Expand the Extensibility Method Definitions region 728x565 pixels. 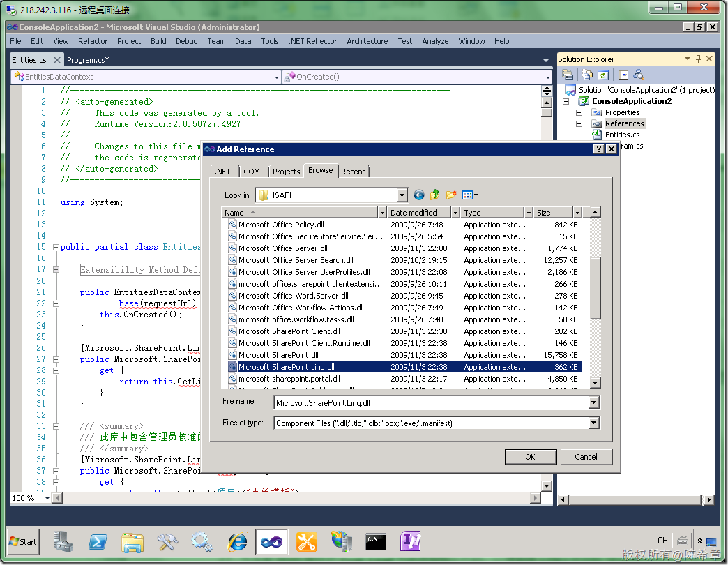click(x=56, y=270)
